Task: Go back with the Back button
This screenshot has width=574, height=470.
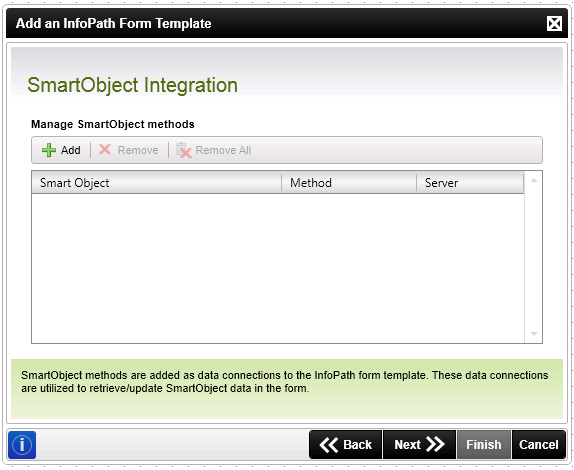Action: coord(346,444)
